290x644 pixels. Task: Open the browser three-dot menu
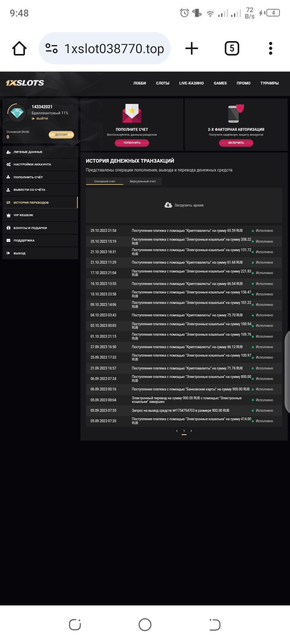(x=271, y=49)
